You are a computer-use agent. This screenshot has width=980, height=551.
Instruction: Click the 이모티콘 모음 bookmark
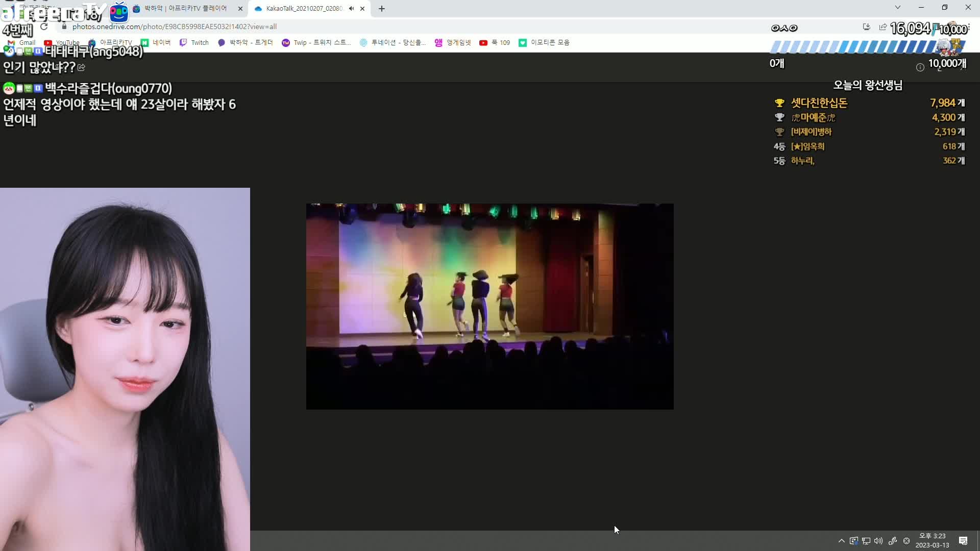(x=544, y=43)
